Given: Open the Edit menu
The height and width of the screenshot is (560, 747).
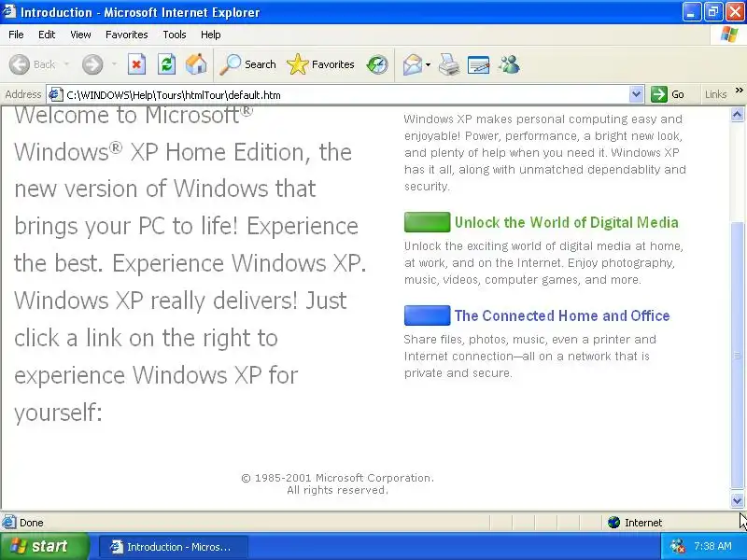Looking at the screenshot, I should click(x=47, y=35).
